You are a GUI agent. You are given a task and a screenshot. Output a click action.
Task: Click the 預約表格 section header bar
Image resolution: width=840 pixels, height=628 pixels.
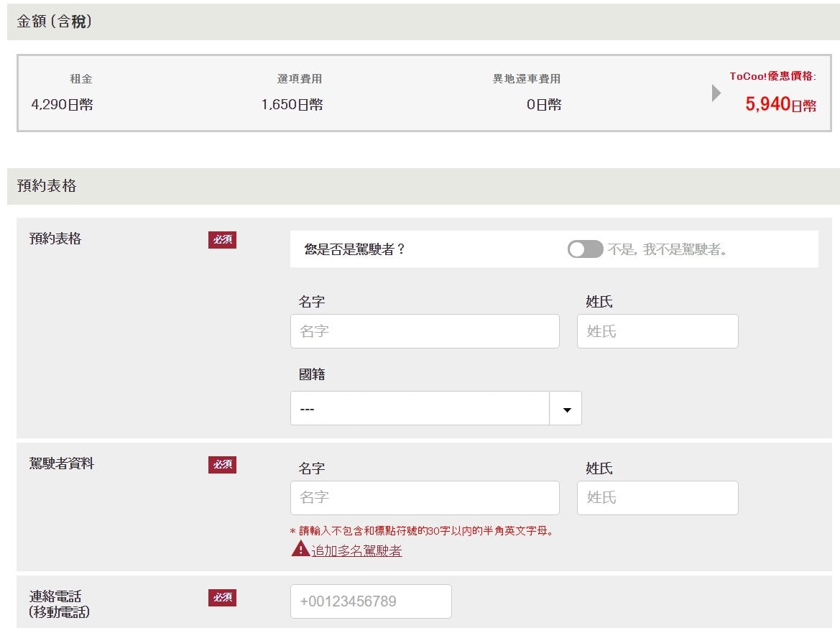pyautogui.click(x=47, y=186)
